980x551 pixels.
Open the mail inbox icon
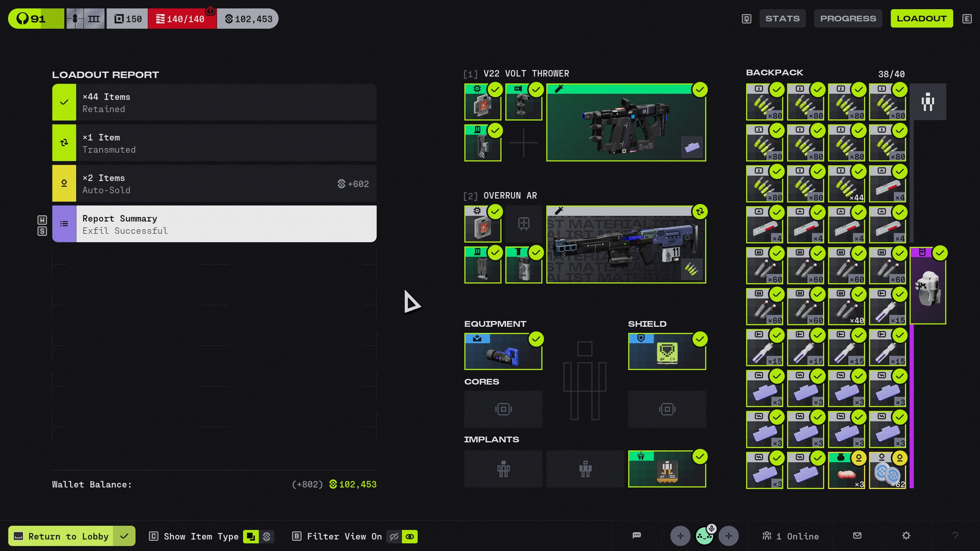(857, 536)
